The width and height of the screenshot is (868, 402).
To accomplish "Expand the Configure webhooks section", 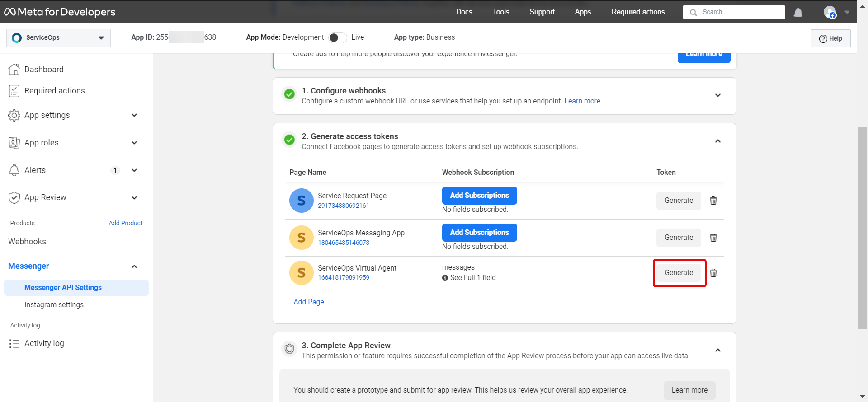I will click(717, 95).
